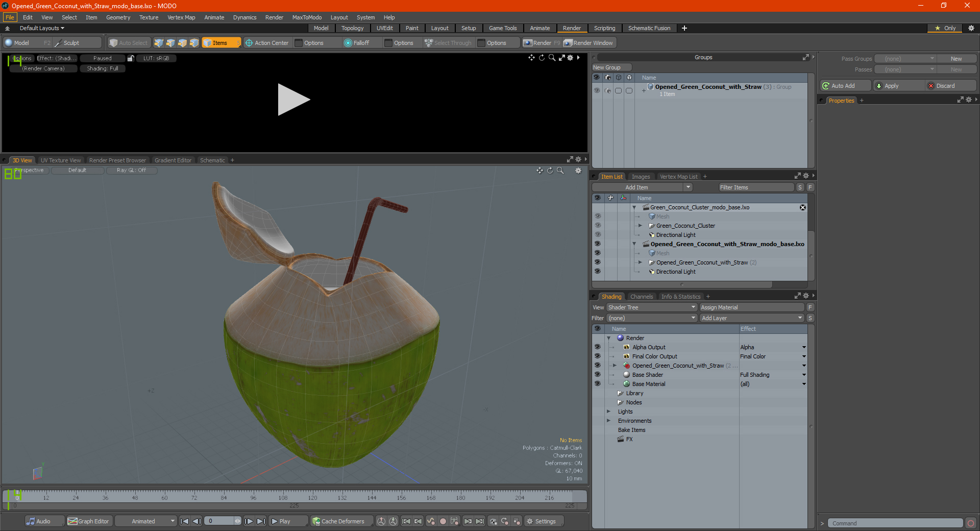Open the Graph Editor

[x=88, y=521]
